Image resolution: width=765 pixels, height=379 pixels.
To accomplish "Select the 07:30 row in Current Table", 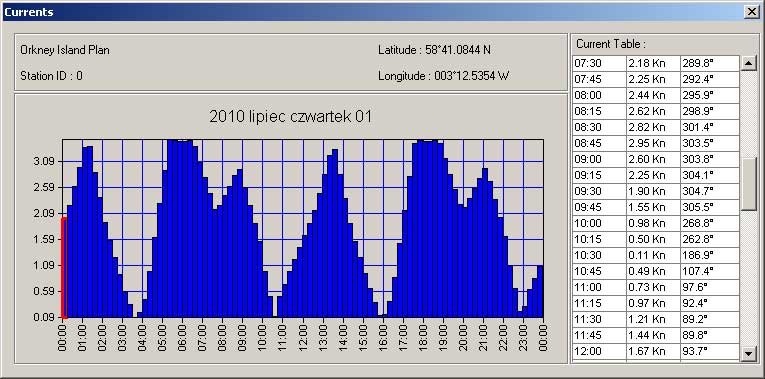I will coord(656,63).
